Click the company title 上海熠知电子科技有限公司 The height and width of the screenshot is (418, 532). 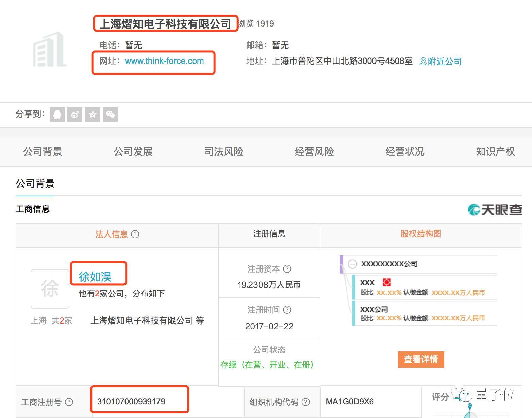(165, 24)
